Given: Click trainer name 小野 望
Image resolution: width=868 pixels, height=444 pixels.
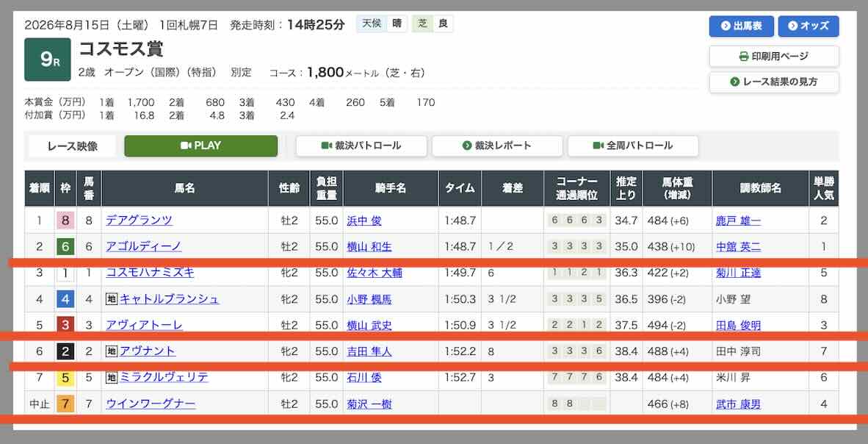Looking at the screenshot, I should (734, 299).
